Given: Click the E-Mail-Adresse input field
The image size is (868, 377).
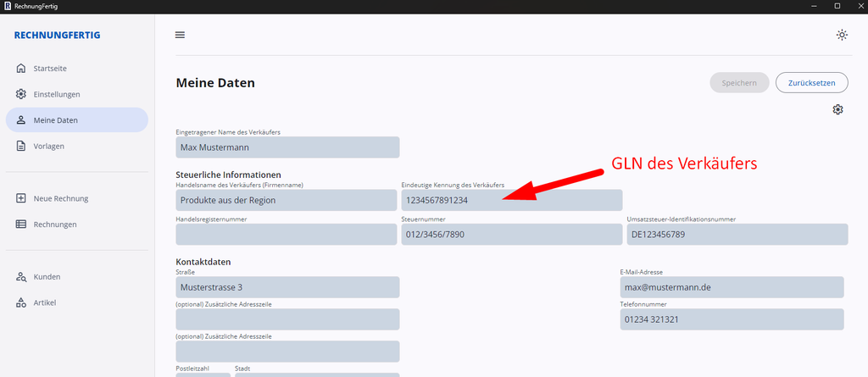Looking at the screenshot, I should (x=732, y=287).
